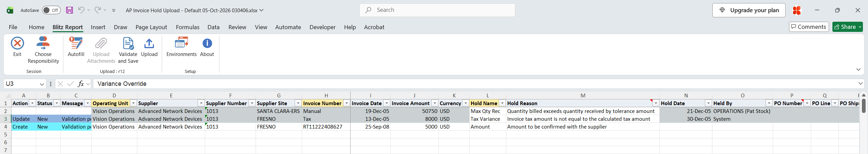Viewport: 868px width, 154px height.
Task: Open the file name dropdown chevron
Action: (261, 10)
